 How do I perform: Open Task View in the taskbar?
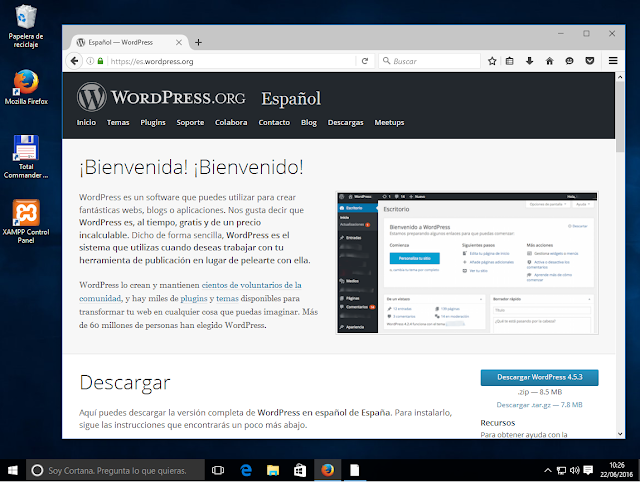(x=218, y=471)
